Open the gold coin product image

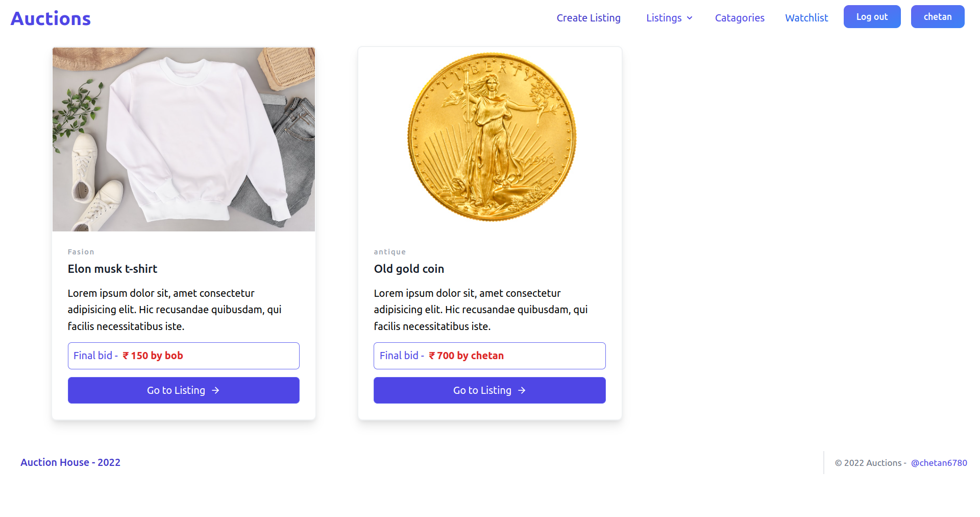(x=490, y=138)
